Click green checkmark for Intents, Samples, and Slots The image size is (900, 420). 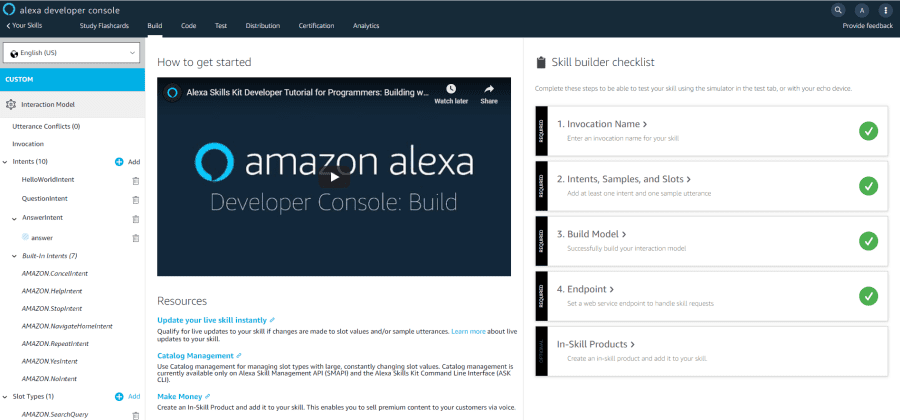pyautogui.click(x=868, y=186)
